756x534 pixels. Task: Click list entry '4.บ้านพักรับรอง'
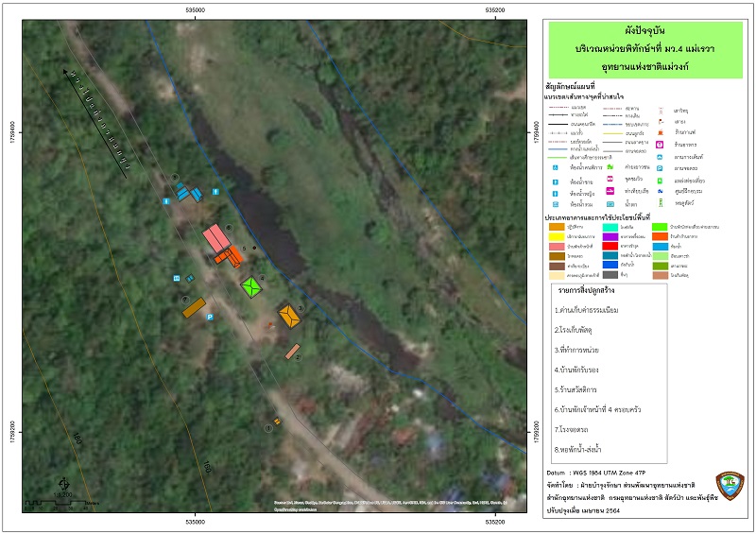[x=576, y=370]
